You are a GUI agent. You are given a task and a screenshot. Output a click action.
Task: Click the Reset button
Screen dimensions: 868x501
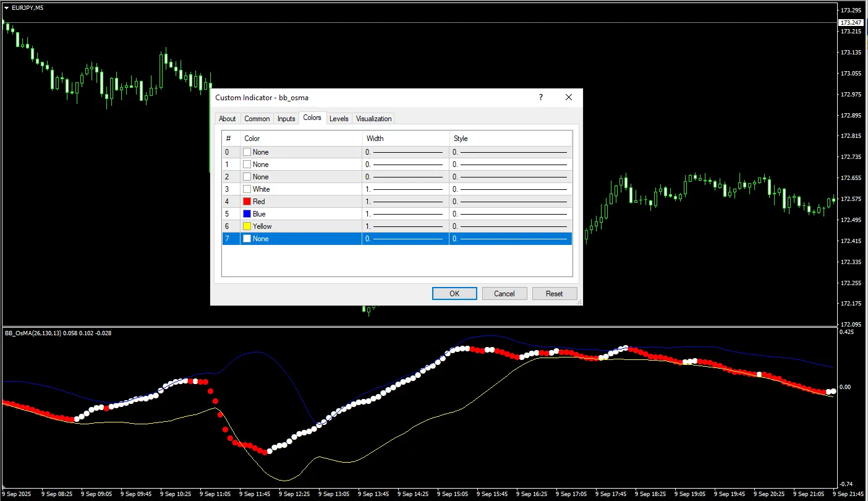tap(554, 294)
